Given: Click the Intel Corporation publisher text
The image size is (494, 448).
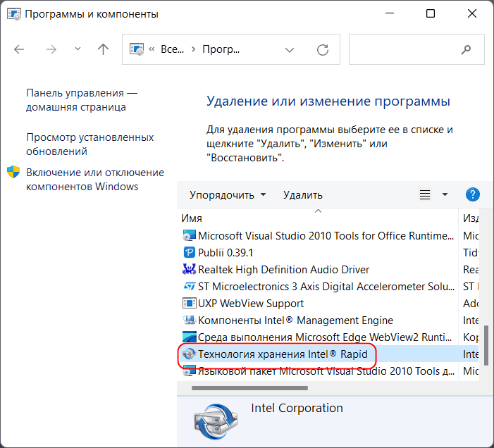Looking at the screenshot, I should point(297,408).
